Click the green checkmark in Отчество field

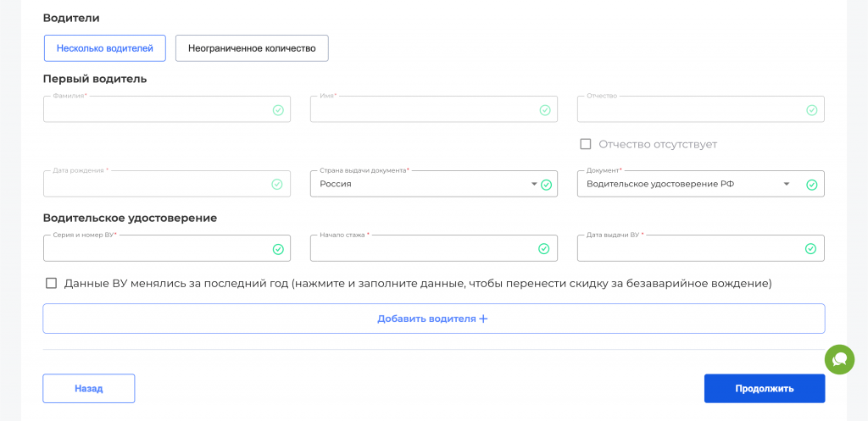(x=811, y=110)
